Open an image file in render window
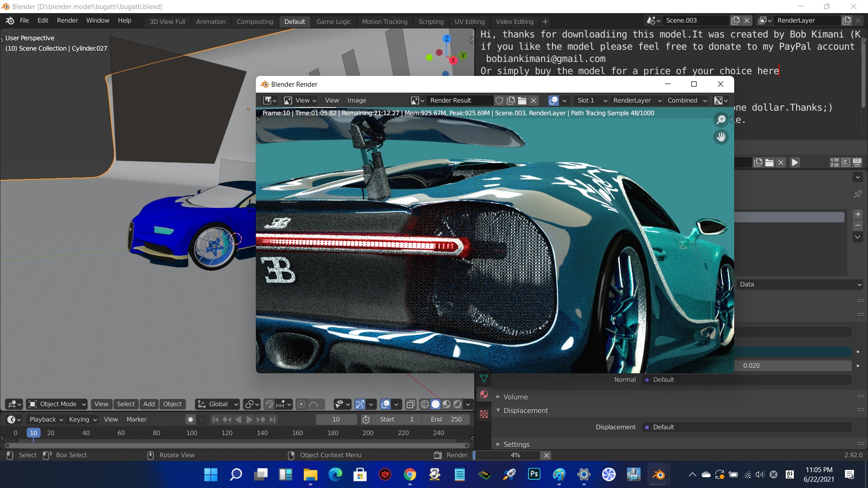 [x=522, y=100]
